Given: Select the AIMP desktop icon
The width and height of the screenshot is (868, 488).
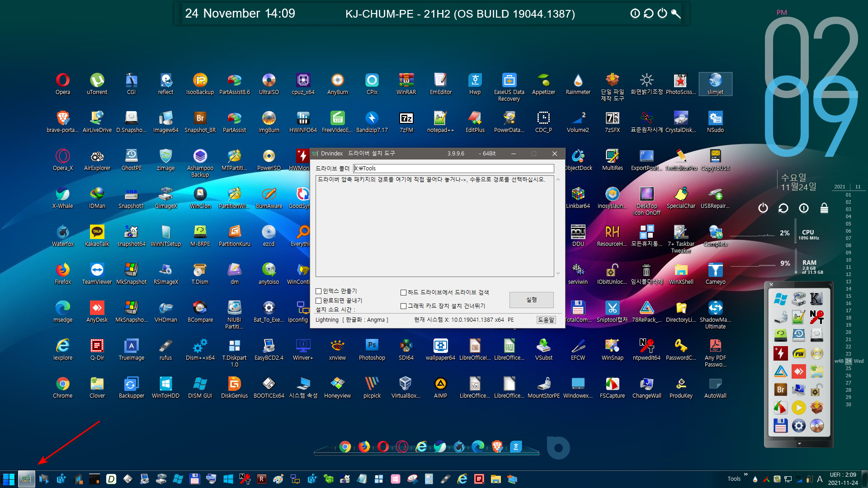Looking at the screenshot, I should click(440, 388).
